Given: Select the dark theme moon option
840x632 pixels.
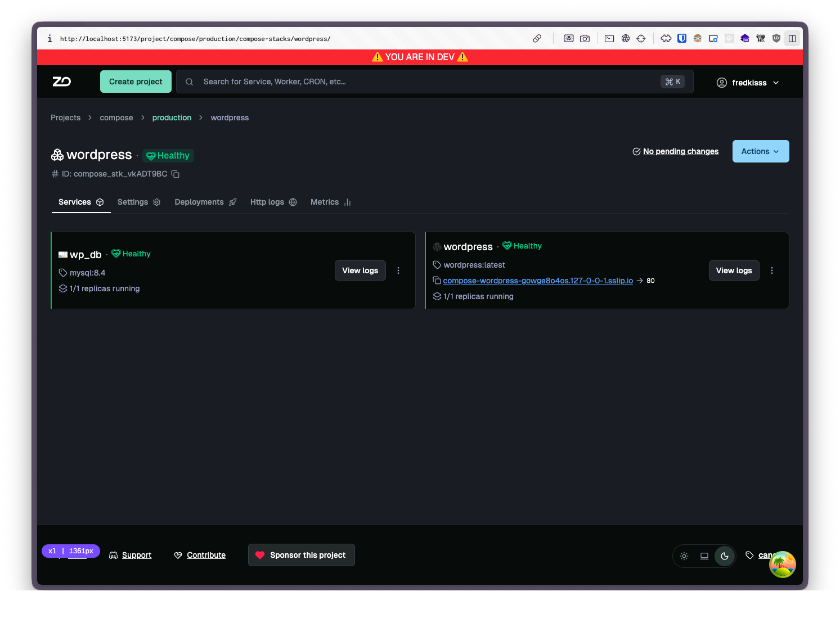Looking at the screenshot, I should click(x=725, y=556).
